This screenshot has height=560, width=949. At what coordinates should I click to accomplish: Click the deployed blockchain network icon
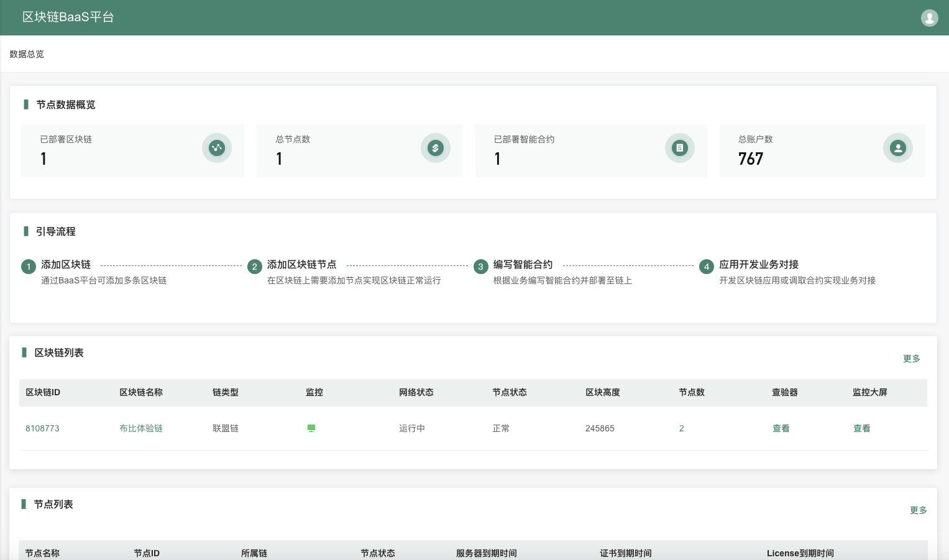[217, 148]
